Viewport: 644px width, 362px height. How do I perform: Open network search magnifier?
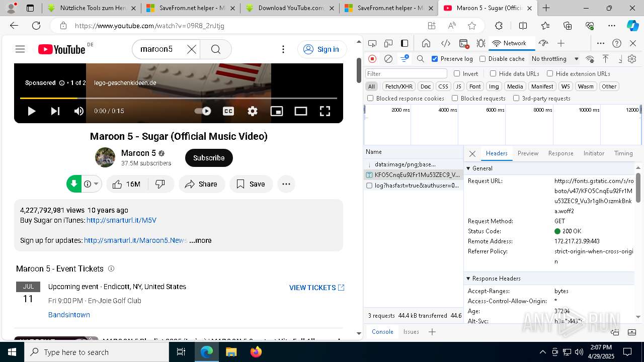coord(421,59)
